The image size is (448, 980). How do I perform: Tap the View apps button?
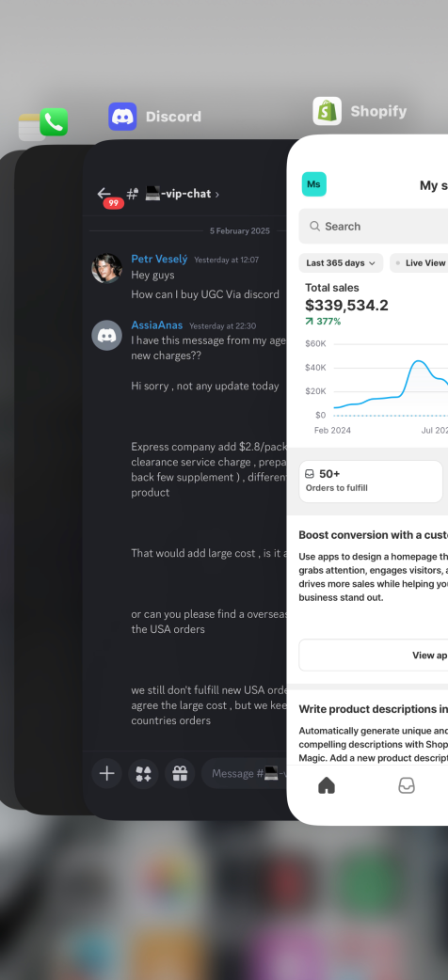pos(374,655)
